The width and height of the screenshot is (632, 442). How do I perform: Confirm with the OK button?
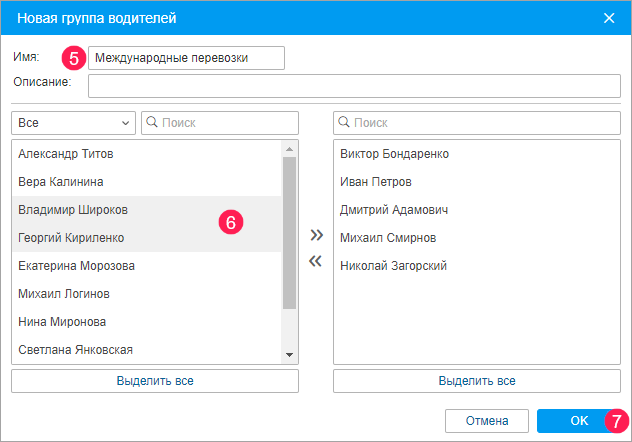point(579,421)
